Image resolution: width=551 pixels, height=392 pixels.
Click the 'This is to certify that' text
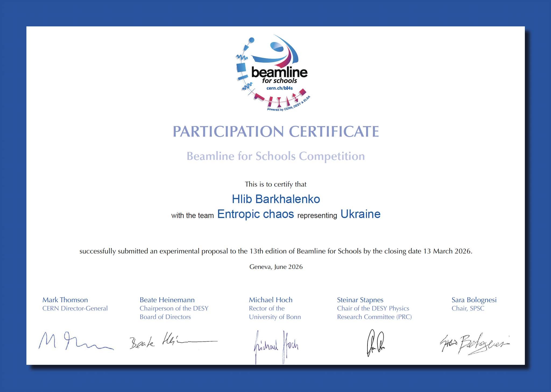point(275,184)
